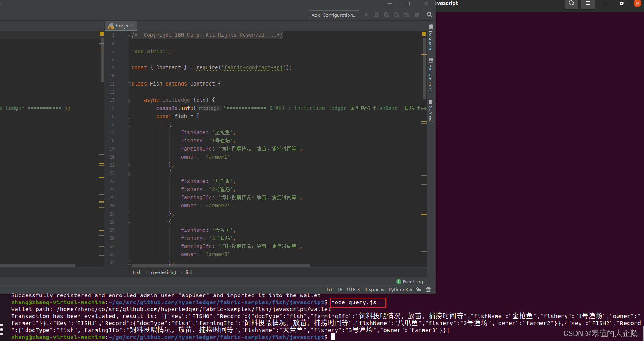Screen dimensions: 644x341
Task: Click the Run button in toolbar
Action: 366,15
